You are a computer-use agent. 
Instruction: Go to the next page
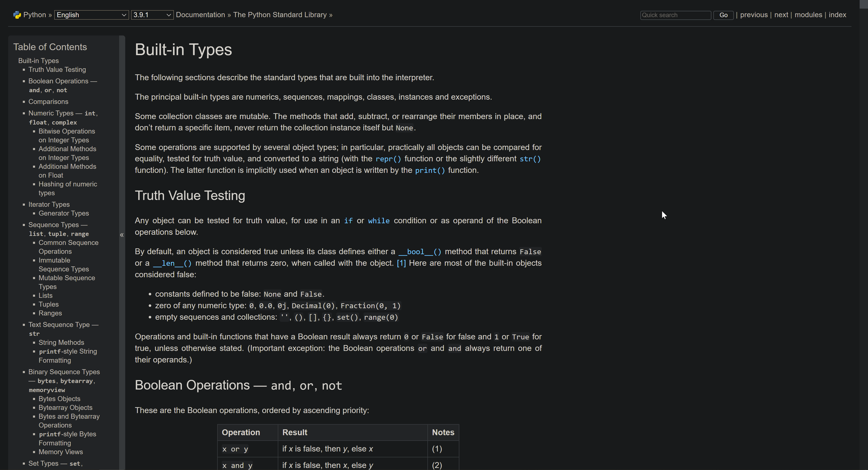(781, 15)
